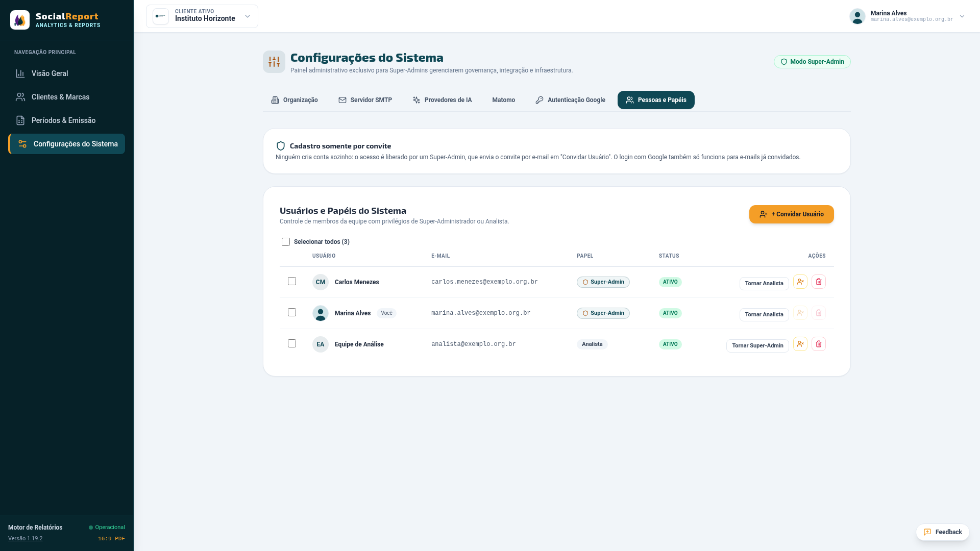Click the ATIVO status badge of Marina Alves
This screenshot has height=551, width=980.
point(670,313)
